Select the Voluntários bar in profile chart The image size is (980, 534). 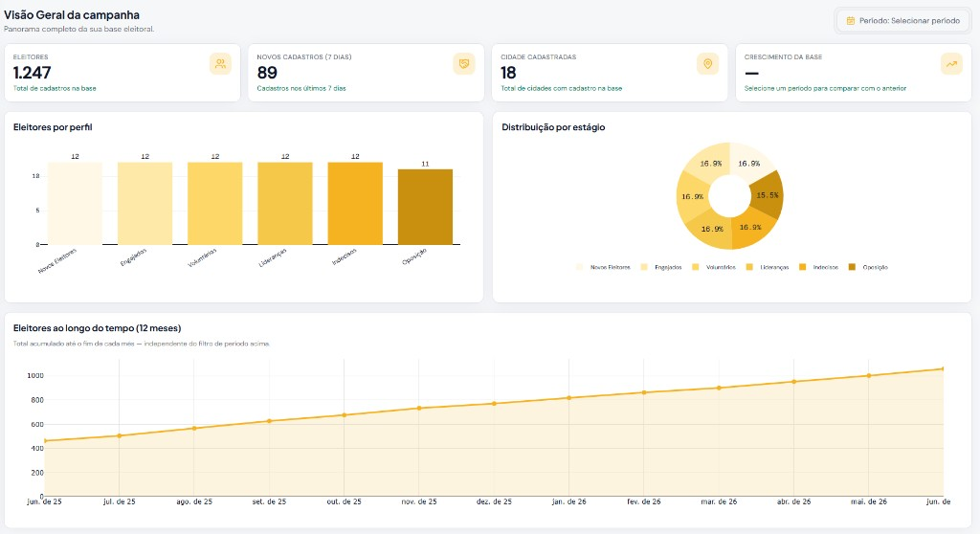pos(215,203)
